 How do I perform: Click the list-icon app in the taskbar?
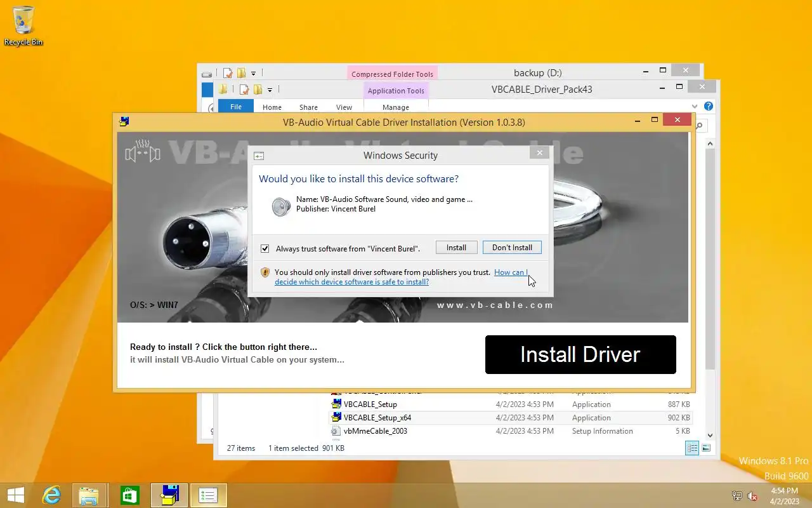coord(208,495)
